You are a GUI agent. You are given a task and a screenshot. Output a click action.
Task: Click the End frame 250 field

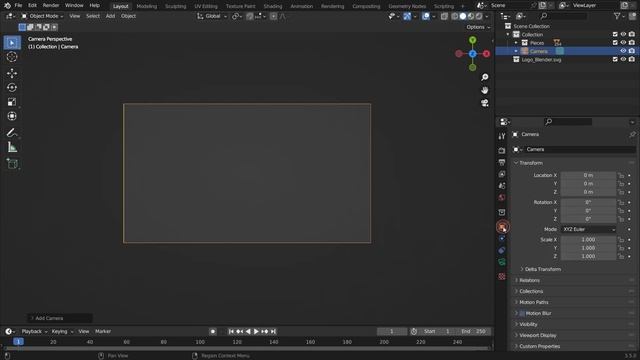(x=474, y=331)
